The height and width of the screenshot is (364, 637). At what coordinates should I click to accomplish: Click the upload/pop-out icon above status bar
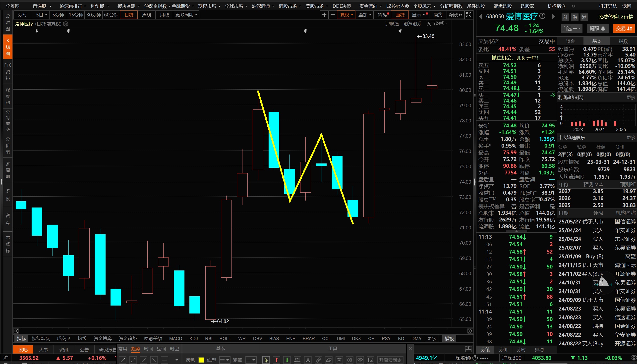[468, 350]
